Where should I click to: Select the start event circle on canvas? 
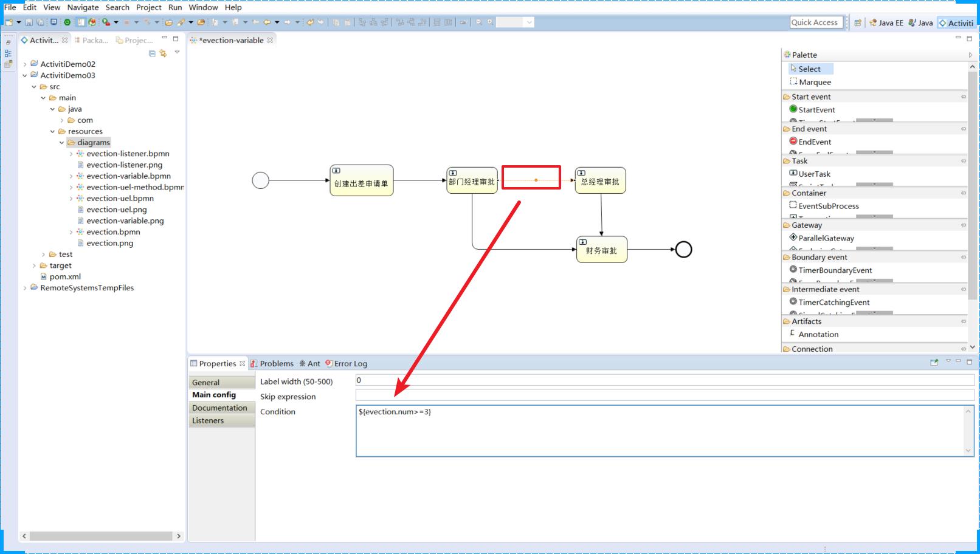coord(260,180)
